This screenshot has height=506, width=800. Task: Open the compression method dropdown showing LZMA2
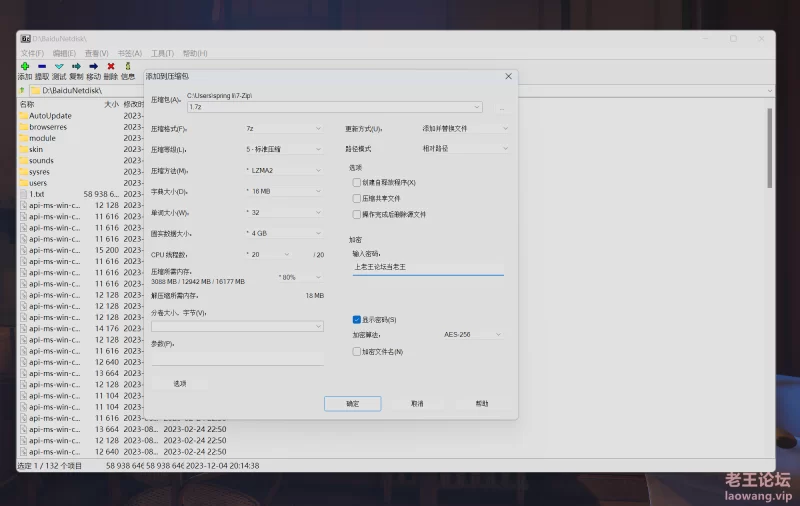coord(284,170)
